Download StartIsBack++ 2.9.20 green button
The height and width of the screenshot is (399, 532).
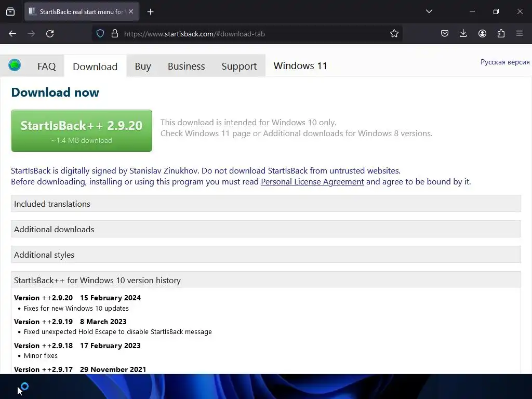[82, 130]
